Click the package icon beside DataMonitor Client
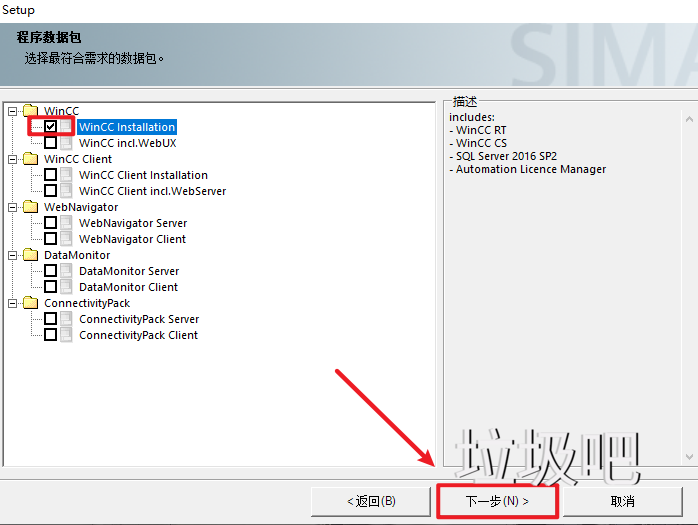 (x=66, y=287)
